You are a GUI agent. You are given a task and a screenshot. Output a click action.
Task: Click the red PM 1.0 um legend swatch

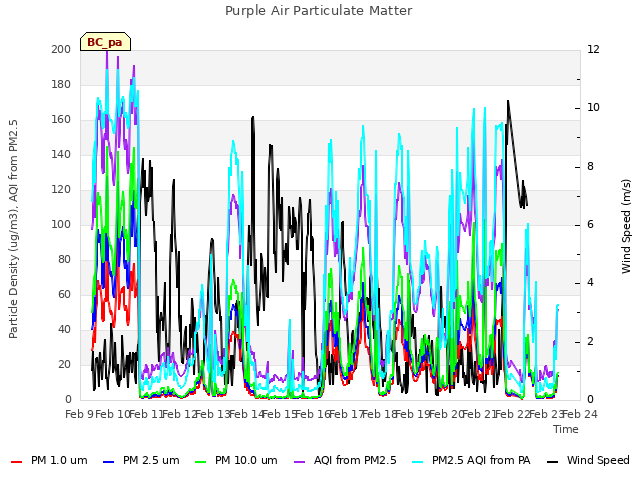click(x=16, y=462)
